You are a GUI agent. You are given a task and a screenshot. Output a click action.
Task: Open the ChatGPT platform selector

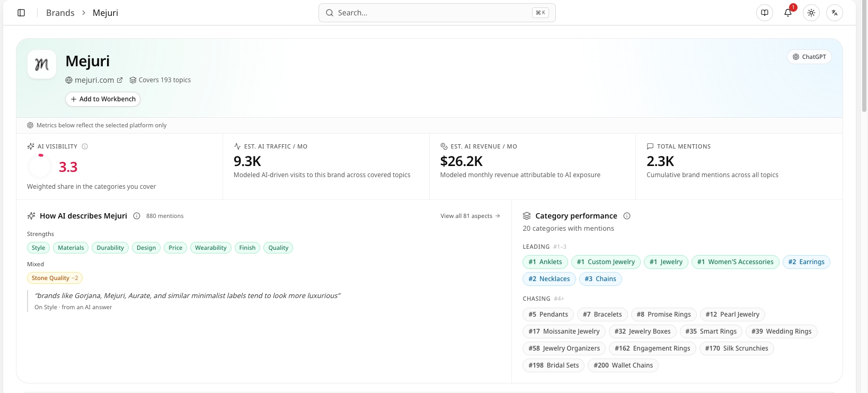(x=809, y=57)
